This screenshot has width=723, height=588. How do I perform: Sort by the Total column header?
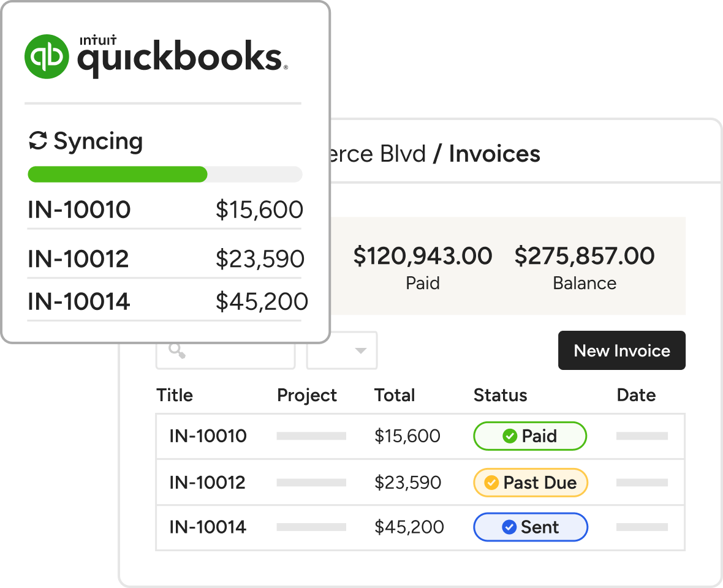pyautogui.click(x=395, y=395)
